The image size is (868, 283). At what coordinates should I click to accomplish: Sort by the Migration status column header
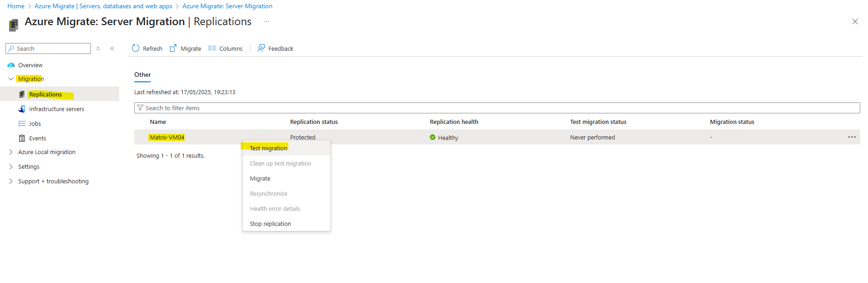point(732,122)
